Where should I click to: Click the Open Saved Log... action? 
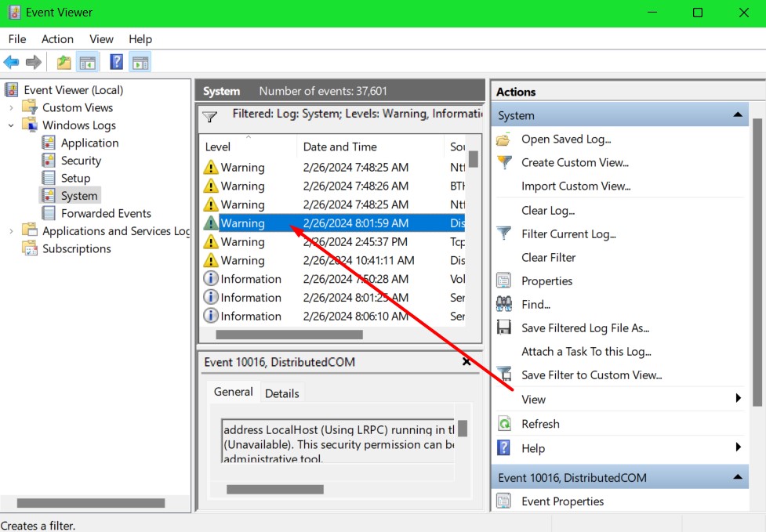point(566,139)
